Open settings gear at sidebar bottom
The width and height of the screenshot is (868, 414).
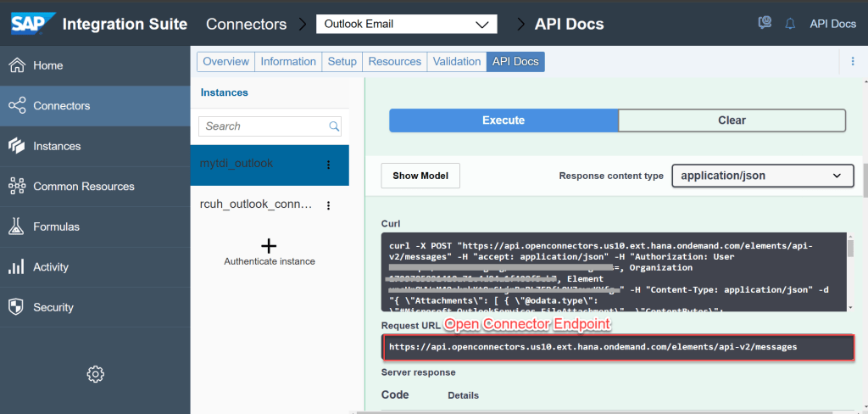[95, 373]
